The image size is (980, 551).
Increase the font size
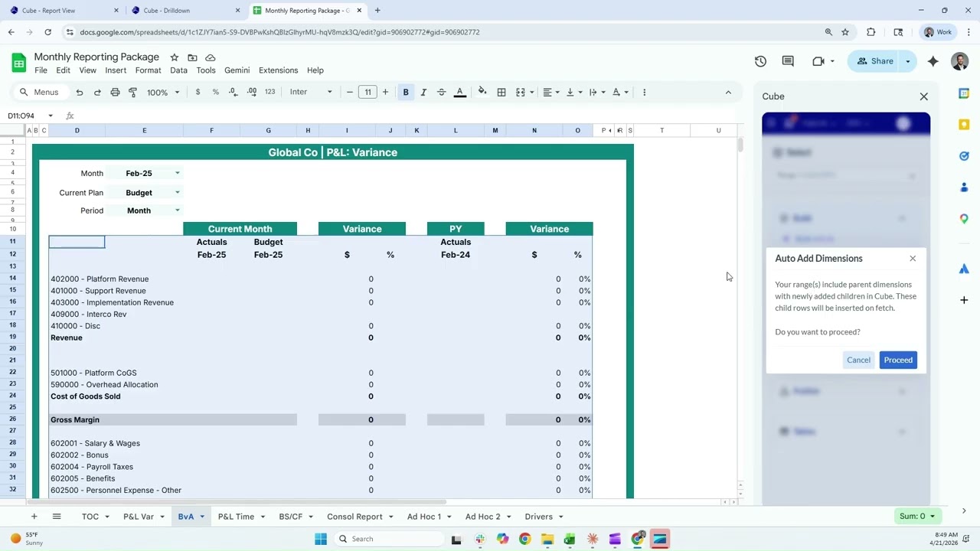[385, 92]
